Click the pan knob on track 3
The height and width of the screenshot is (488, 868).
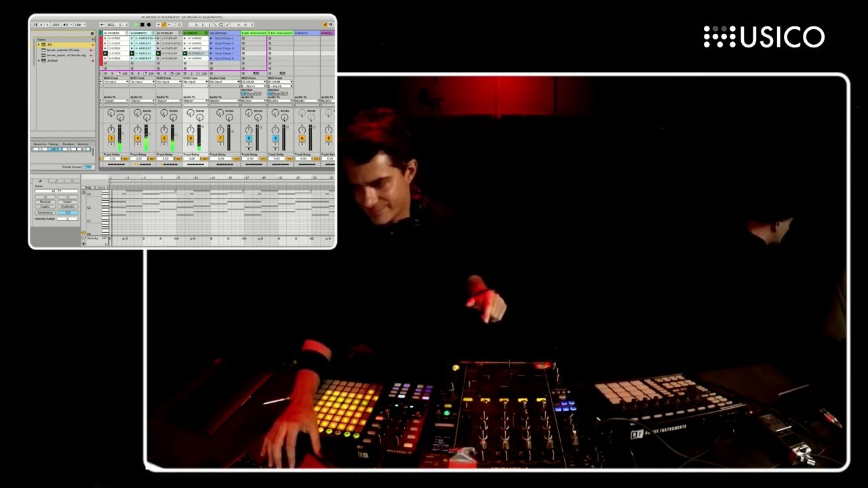tap(111, 129)
